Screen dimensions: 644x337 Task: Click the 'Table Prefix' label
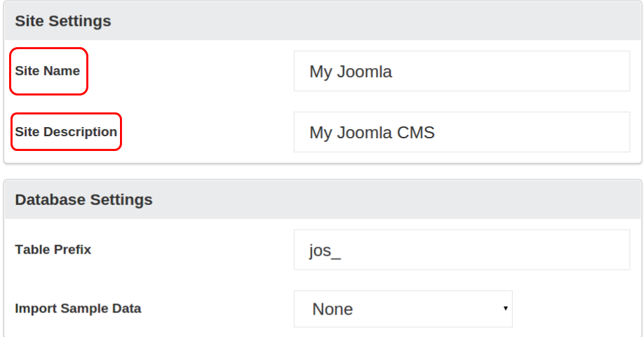point(53,249)
